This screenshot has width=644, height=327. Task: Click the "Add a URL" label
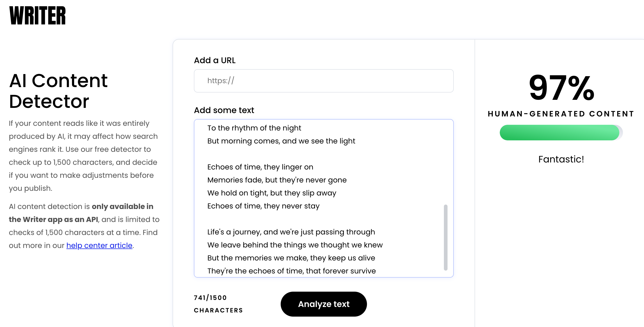click(215, 60)
